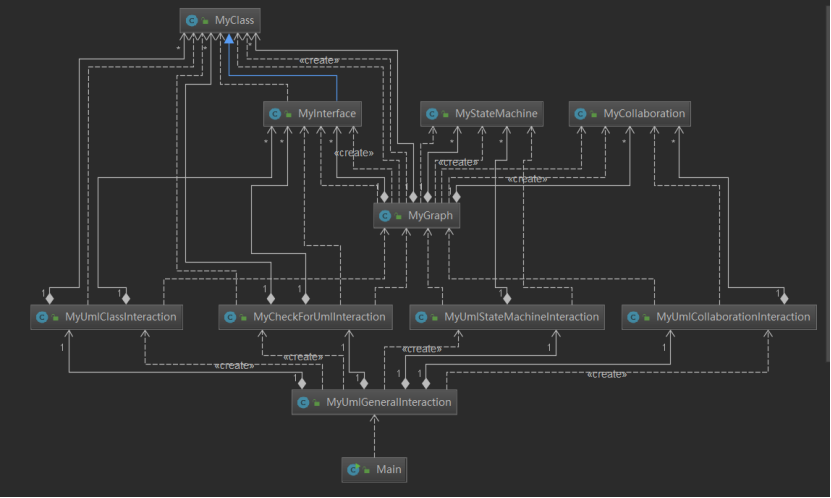Click the class icon of MyUmlClassInteraction

[x=41, y=317]
